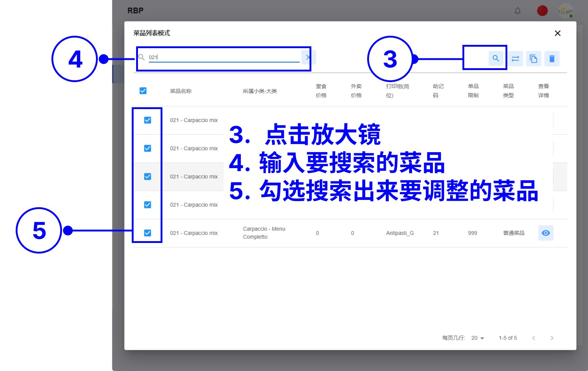Click the 1-5 of 5 pagination text
This screenshot has height=371, width=588.
tap(508, 338)
